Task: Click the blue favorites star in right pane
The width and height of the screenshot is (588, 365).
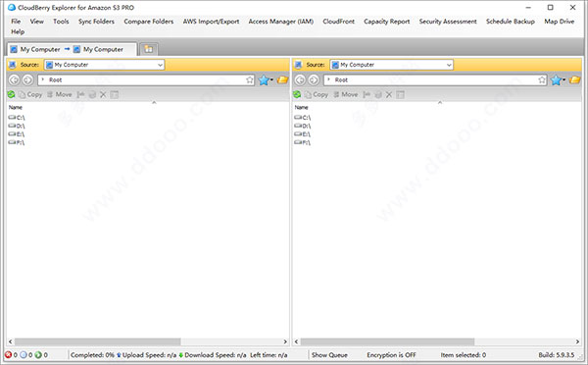Action: coord(556,80)
